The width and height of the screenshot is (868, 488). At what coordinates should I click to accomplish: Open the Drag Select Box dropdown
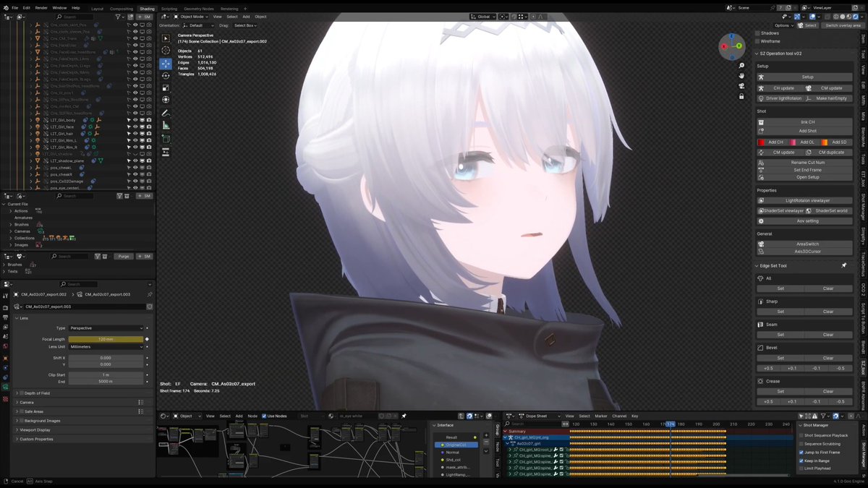[245, 25]
